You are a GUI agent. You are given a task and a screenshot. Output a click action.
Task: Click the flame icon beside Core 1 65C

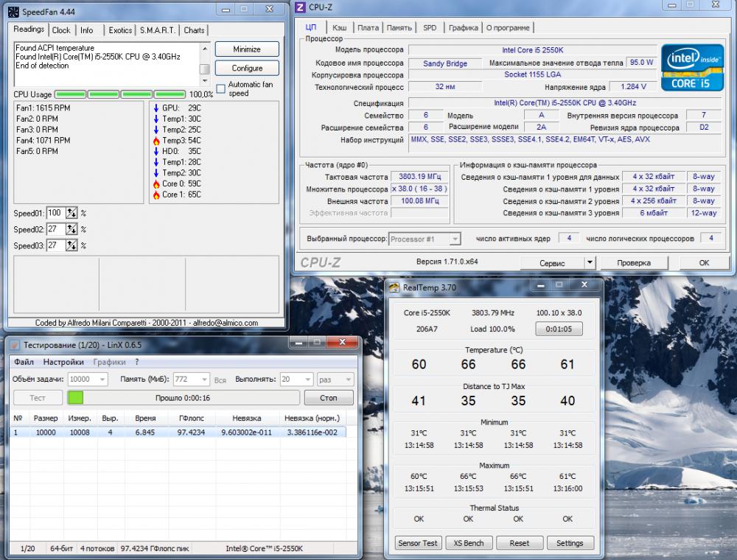(x=156, y=195)
